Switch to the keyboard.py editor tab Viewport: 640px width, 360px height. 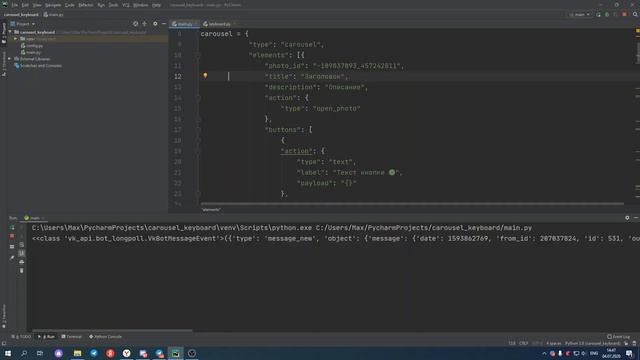[219, 24]
